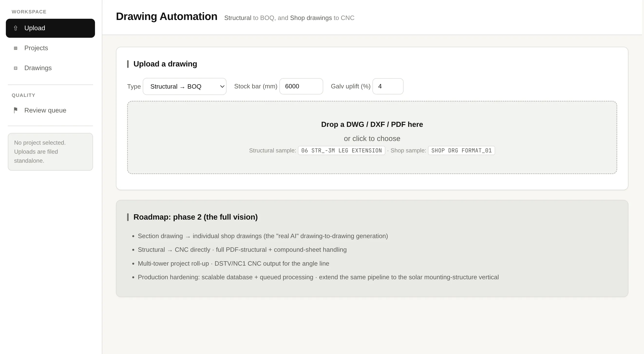Load sample 06 STR_-3M LEG EXTENSION
The height and width of the screenshot is (354, 644).
tap(341, 151)
